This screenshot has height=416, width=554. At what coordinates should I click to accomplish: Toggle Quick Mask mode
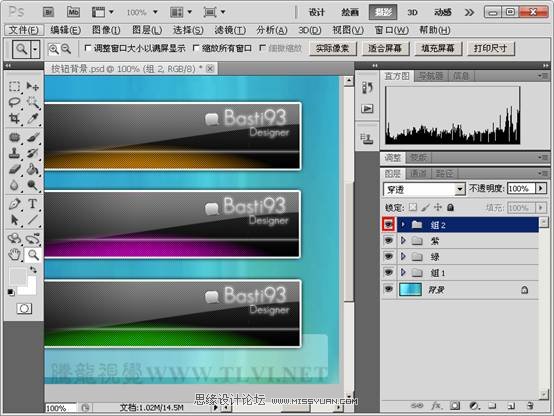[24, 309]
